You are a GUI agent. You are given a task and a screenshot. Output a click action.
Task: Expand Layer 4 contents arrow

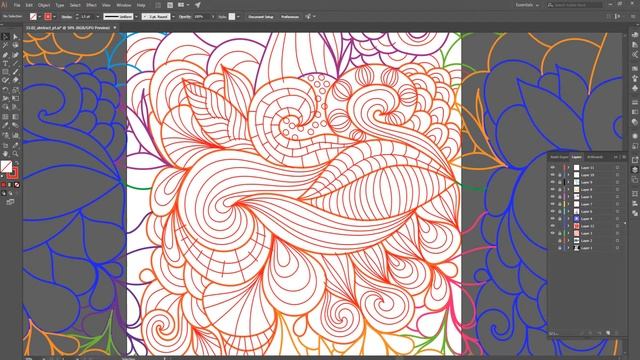(x=568, y=219)
